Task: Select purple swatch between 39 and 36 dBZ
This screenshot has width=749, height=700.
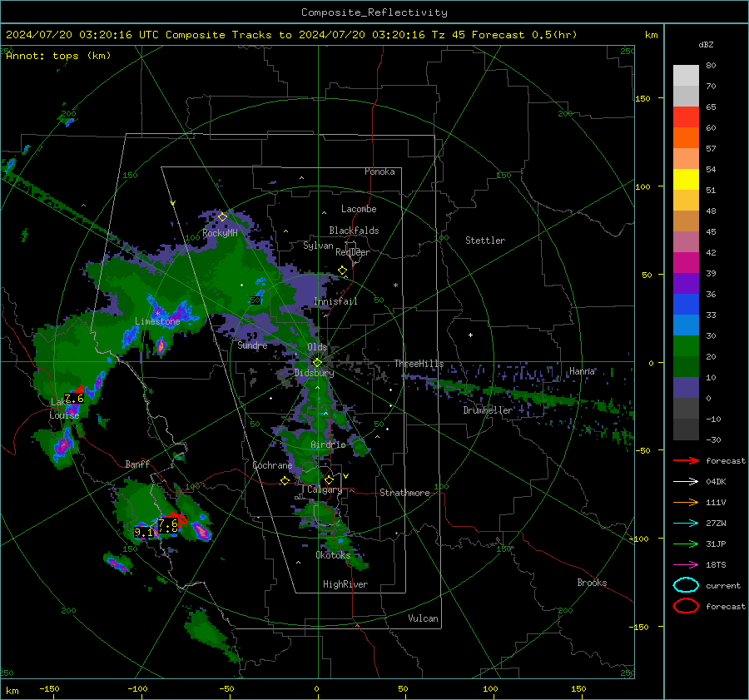Action: (686, 284)
